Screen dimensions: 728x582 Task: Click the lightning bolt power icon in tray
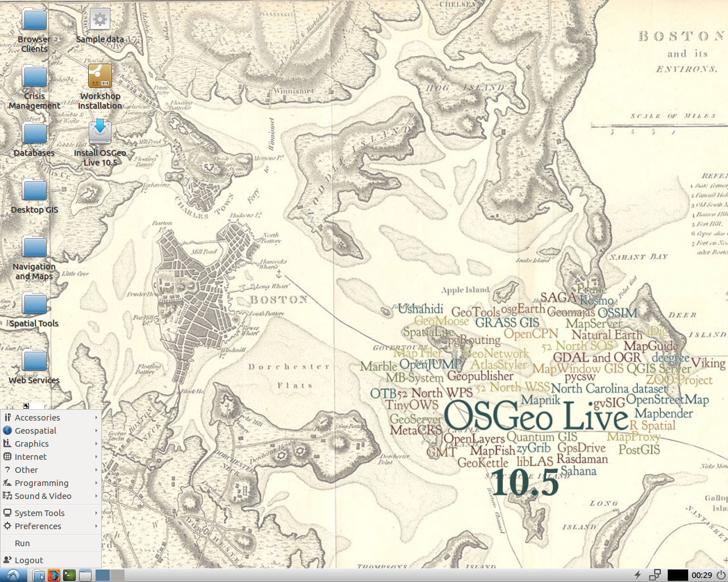tap(638, 575)
